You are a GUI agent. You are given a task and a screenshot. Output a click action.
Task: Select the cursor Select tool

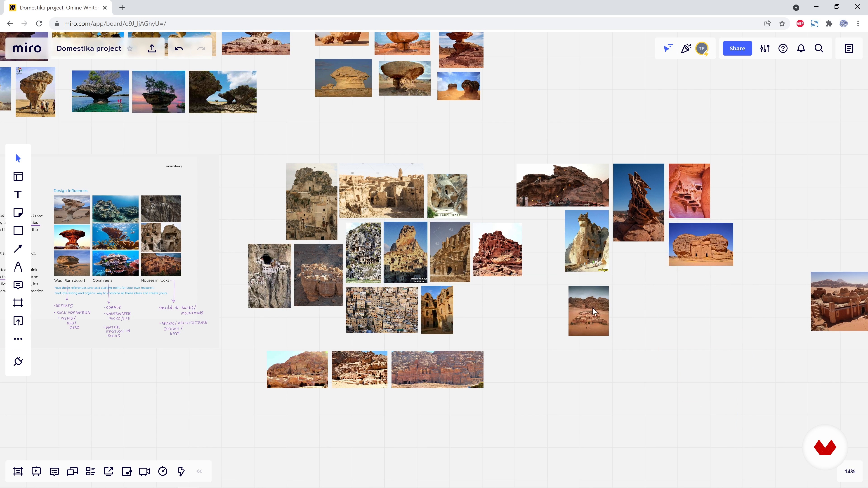point(18,158)
